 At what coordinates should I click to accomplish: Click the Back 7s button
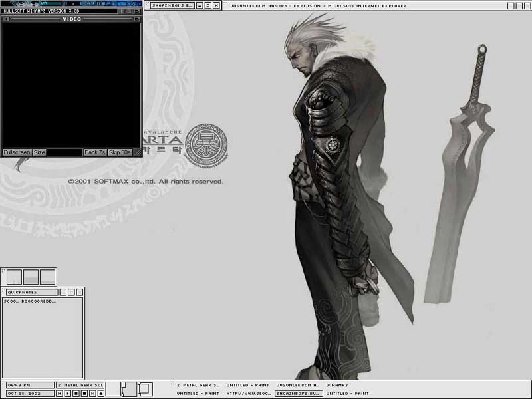pos(95,152)
